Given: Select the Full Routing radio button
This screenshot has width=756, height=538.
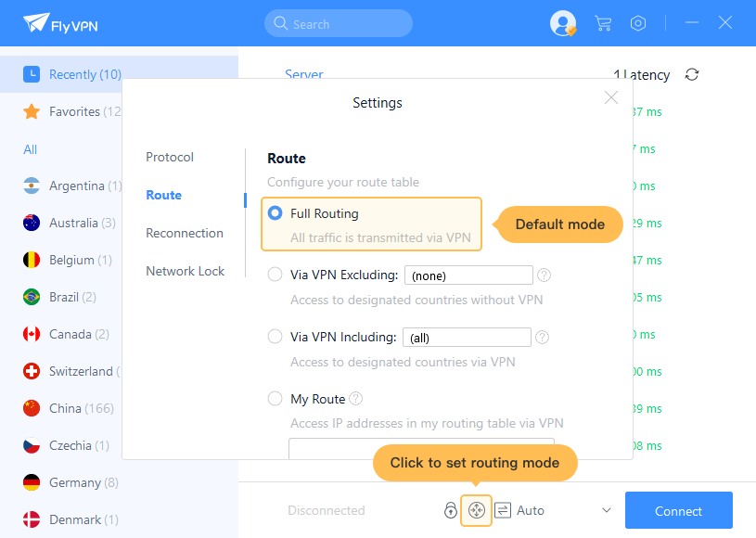Looking at the screenshot, I should pos(275,213).
